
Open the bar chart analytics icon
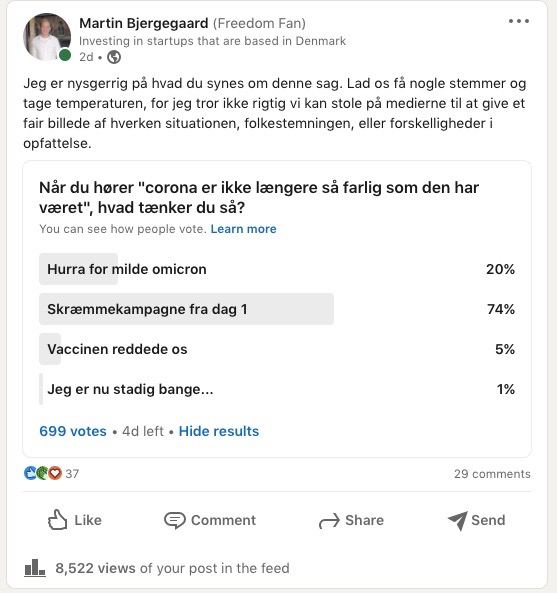tap(35, 568)
